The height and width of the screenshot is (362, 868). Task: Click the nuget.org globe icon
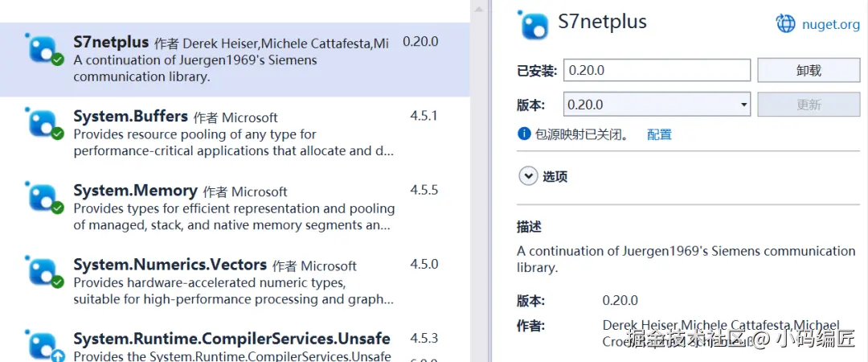click(785, 23)
